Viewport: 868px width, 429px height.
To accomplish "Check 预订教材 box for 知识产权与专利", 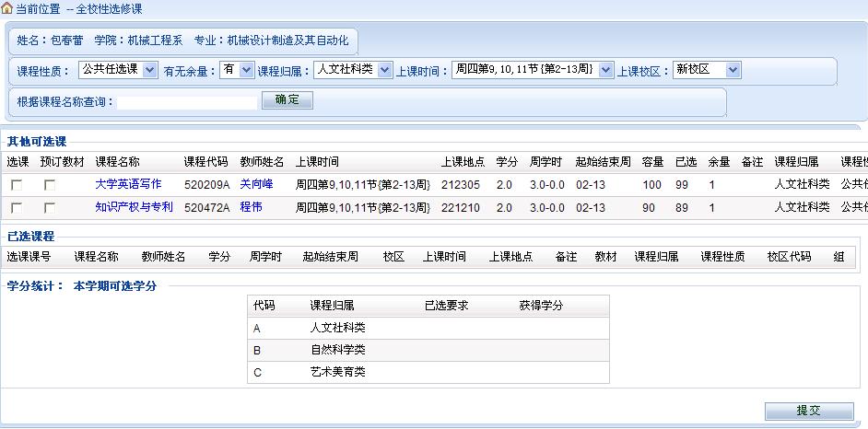I will 50,209.
